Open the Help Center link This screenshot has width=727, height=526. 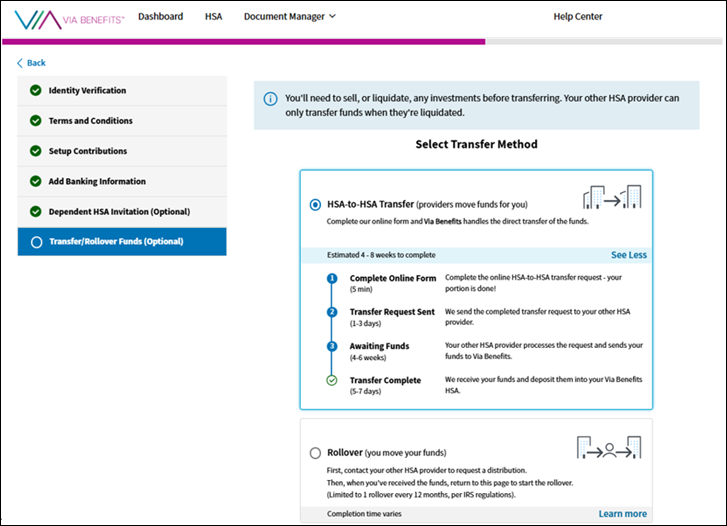pos(578,16)
